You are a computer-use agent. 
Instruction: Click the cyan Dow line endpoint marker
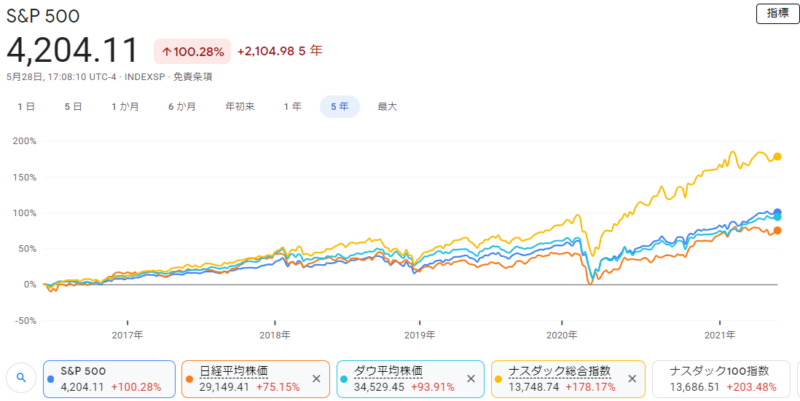pyautogui.click(x=778, y=217)
